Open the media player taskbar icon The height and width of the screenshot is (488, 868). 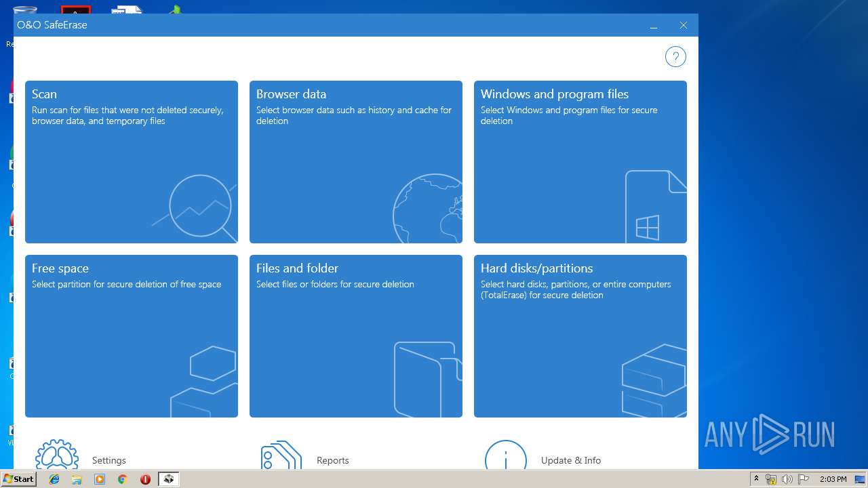point(100,479)
